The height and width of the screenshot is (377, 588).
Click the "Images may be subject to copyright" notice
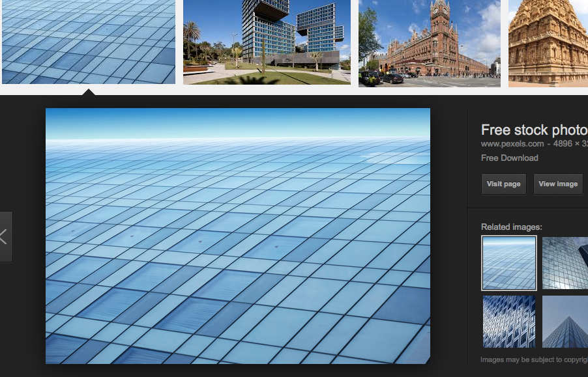click(x=534, y=359)
